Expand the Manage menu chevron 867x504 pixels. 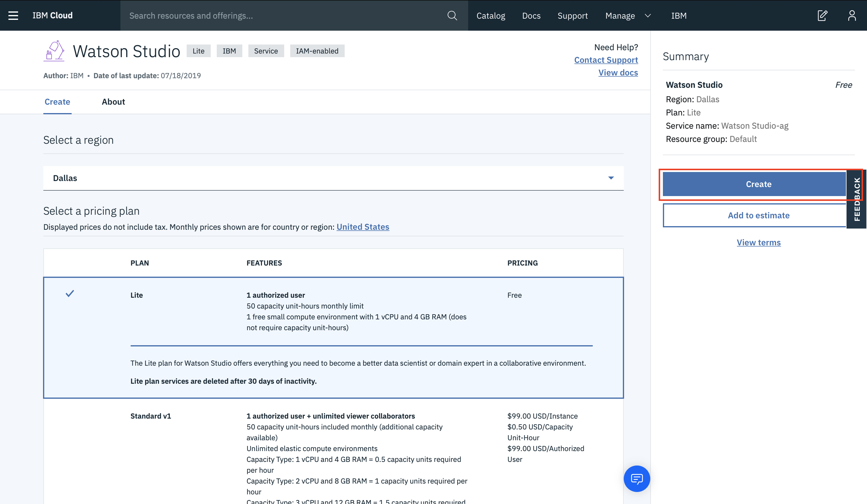click(x=648, y=15)
